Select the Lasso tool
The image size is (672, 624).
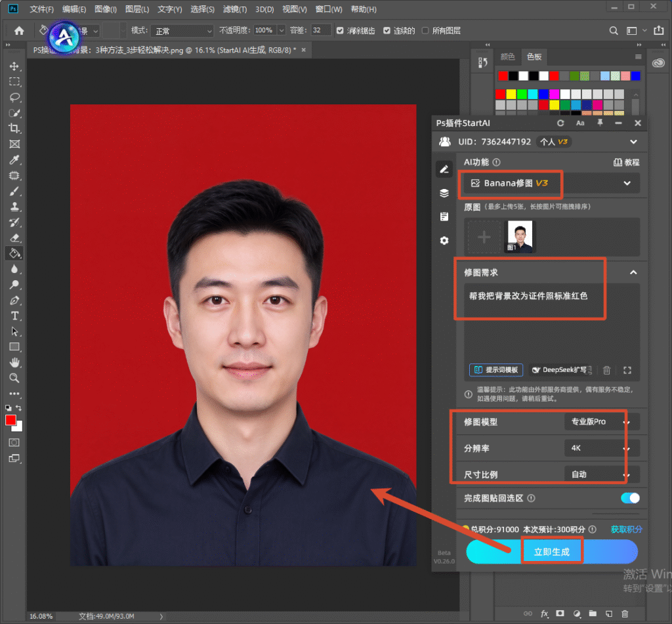pos(14,97)
